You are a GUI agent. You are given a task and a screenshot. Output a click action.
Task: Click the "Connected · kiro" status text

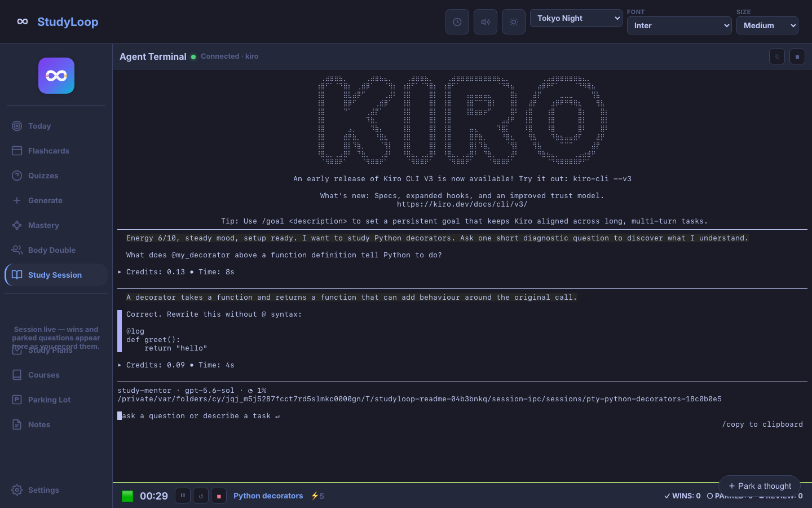(230, 56)
